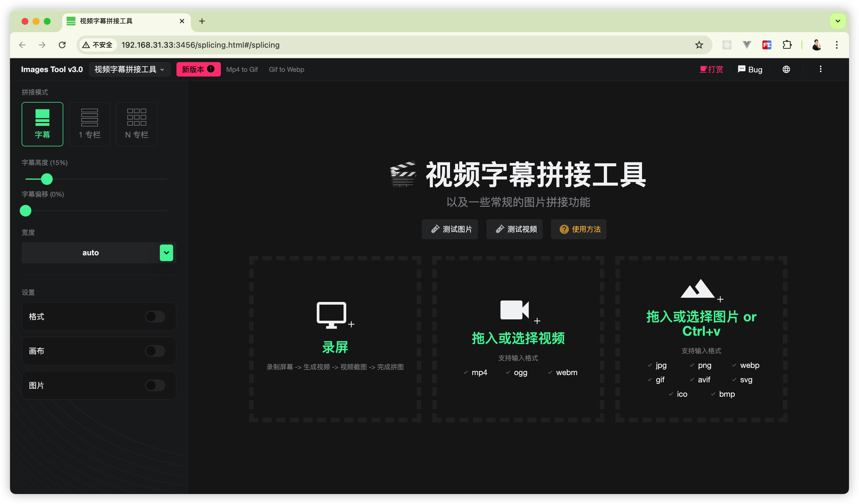Bookmark this page with the star icon
The height and width of the screenshot is (504, 859).
699,45
